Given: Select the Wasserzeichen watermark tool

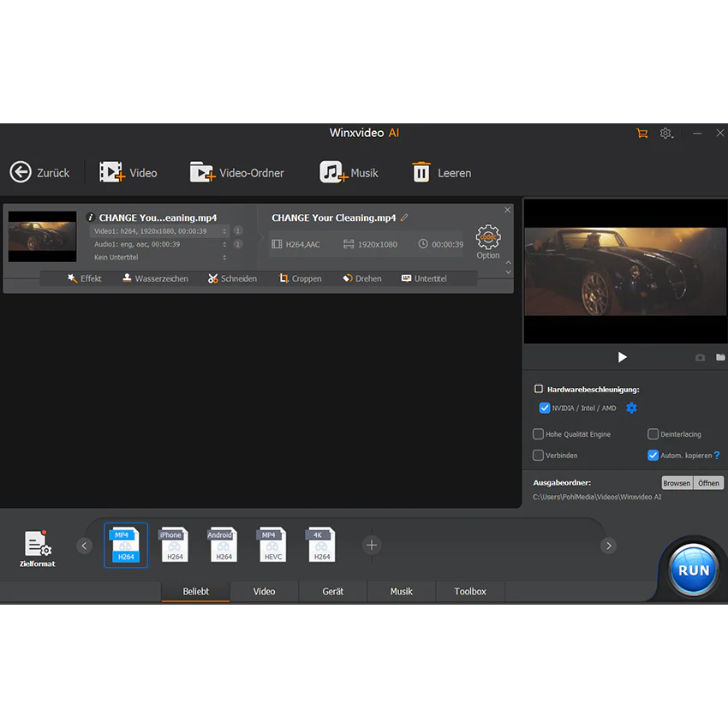Looking at the screenshot, I should click(127, 278).
